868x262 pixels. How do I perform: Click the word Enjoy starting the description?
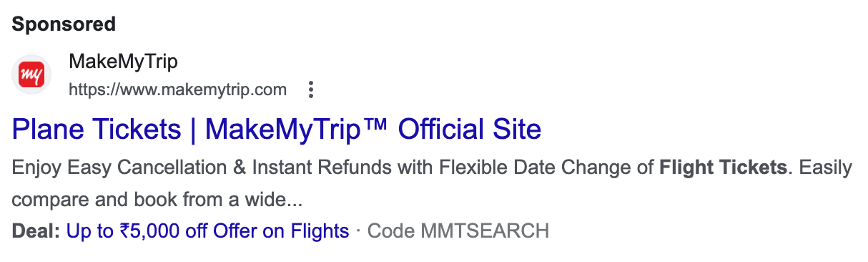[x=37, y=170]
